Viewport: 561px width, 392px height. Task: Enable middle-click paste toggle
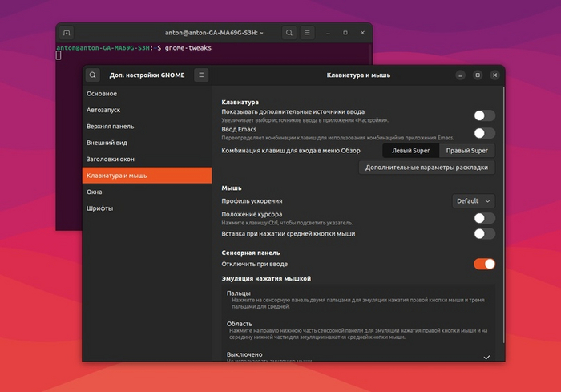click(x=484, y=234)
